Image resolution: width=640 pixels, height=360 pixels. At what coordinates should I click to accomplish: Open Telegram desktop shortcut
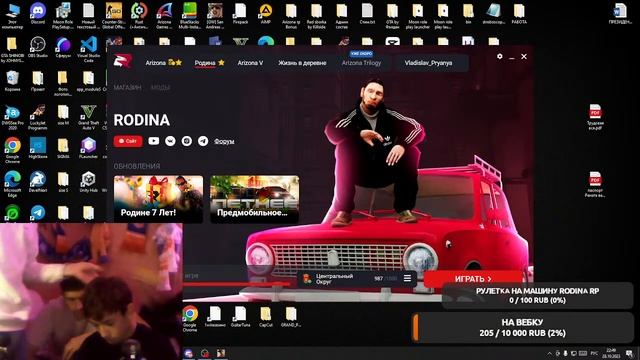coord(38,213)
